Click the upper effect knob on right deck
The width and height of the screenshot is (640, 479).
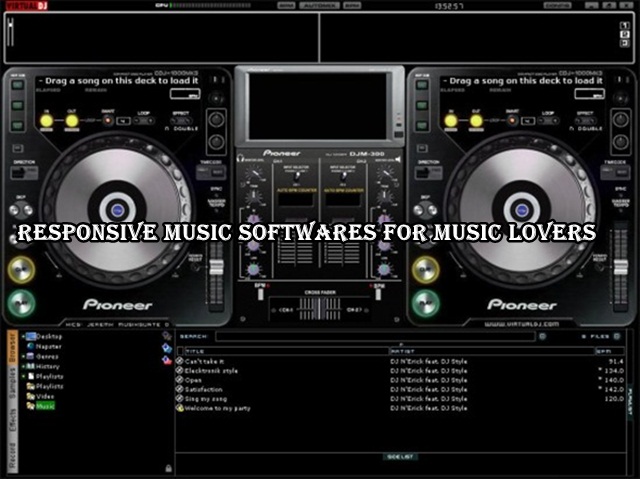point(620,120)
